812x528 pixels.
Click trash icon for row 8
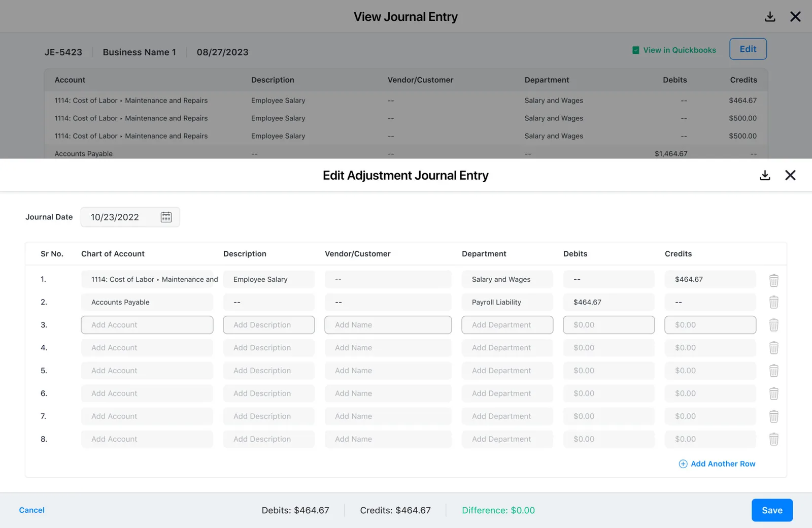(773, 440)
